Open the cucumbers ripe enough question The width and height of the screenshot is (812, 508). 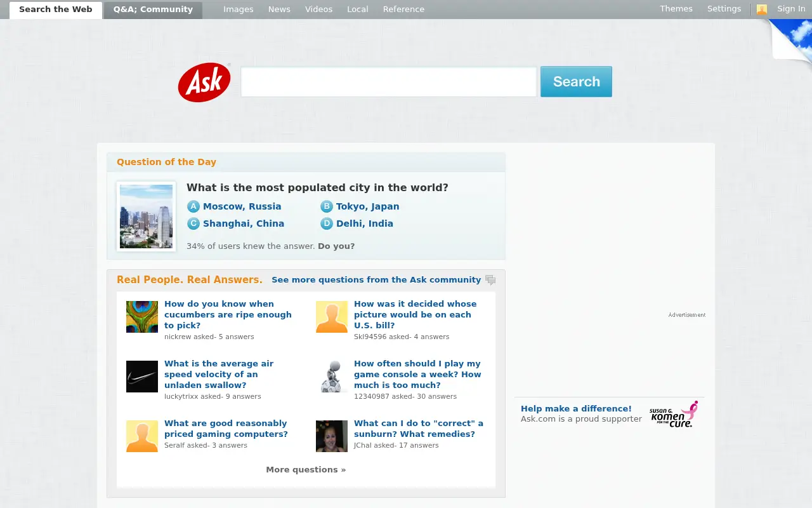point(228,315)
